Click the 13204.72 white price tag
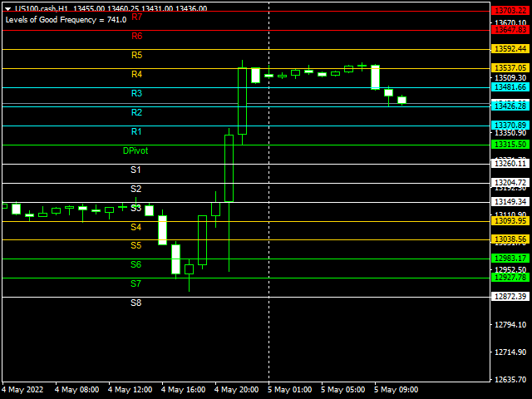532x399 pixels. click(x=510, y=183)
